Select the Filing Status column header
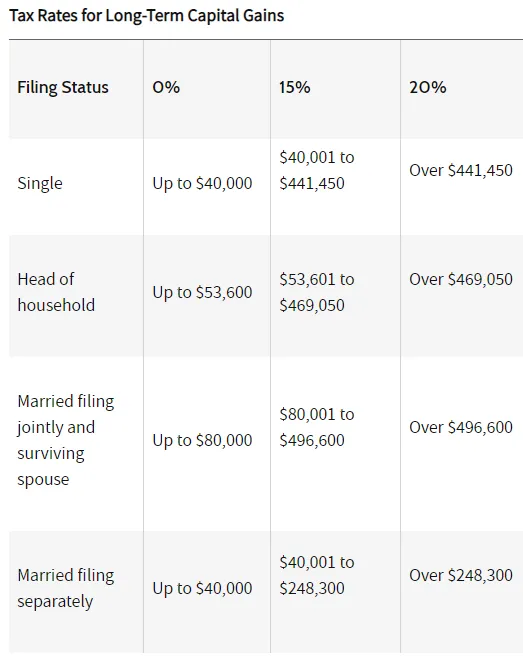This screenshot has width=523, height=660. (x=63, y=87)
